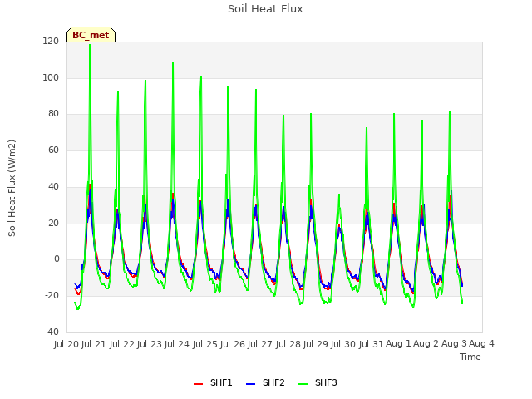Click the Jul 30 x-axis tick label
Screen dimensions: 532x399
coord(343,344)
